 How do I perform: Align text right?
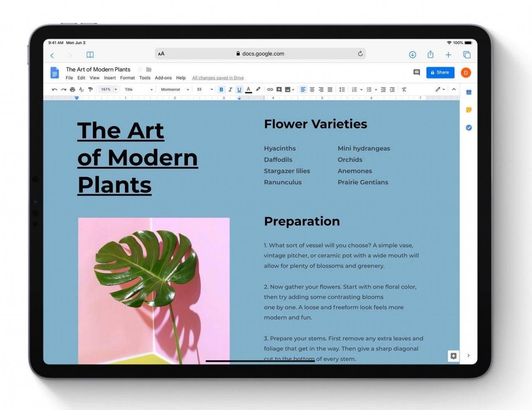321,89
